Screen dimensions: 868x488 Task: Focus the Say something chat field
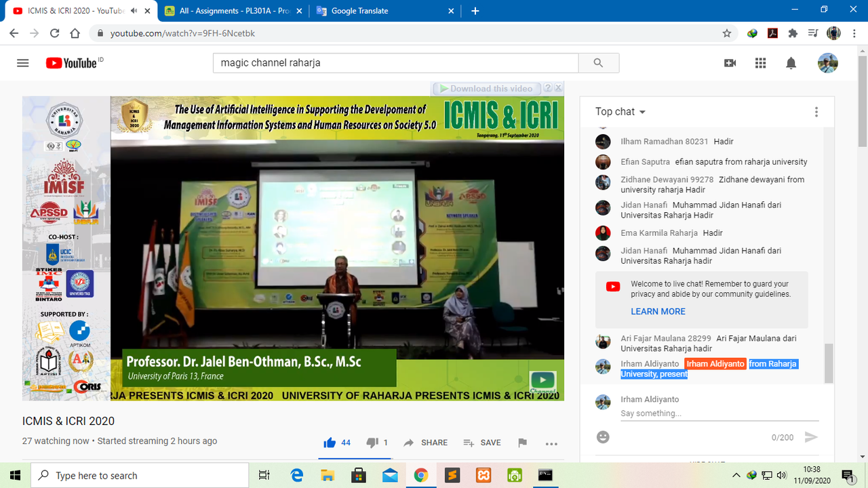click(719, 413)
